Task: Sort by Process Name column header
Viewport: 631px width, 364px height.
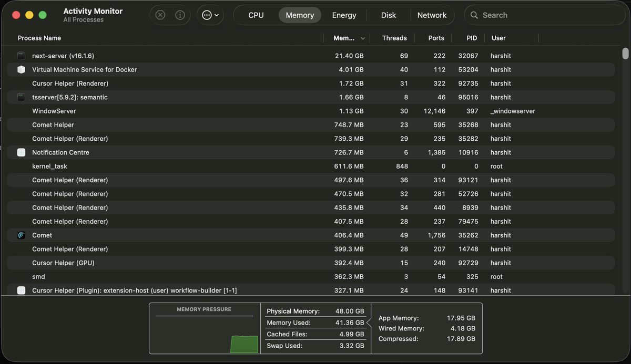Action: (x=39, y=38)
